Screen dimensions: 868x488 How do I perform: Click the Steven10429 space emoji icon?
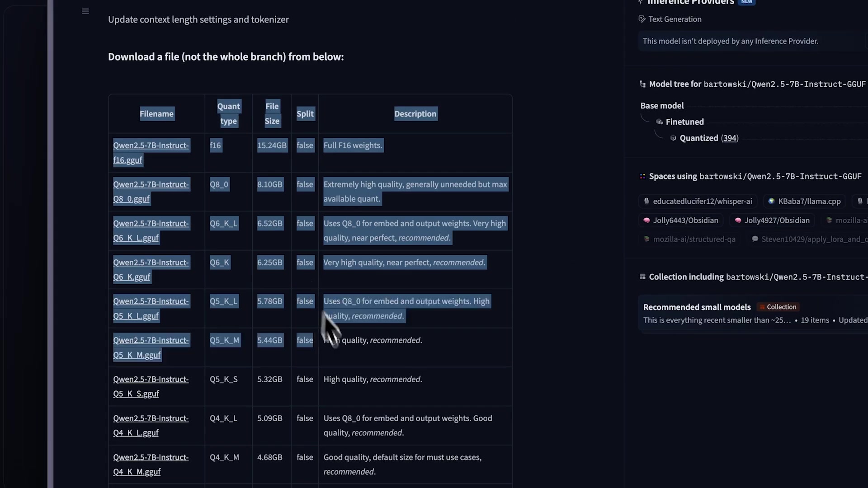[755, 239]
